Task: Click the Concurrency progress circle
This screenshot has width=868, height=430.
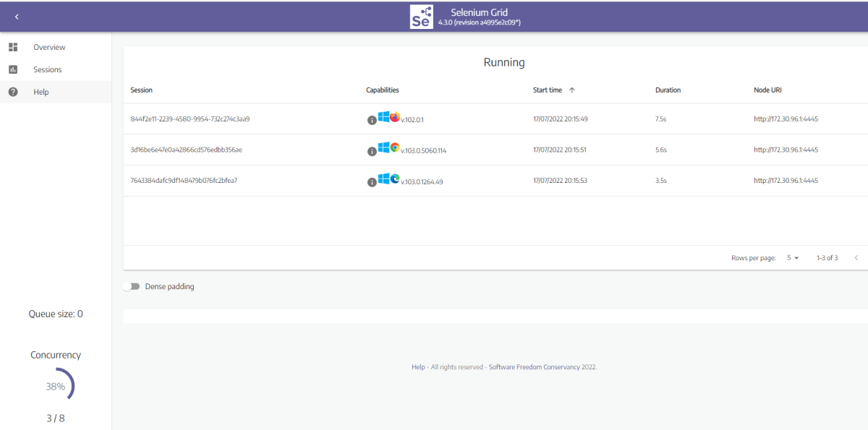Action: pos(56,387)
